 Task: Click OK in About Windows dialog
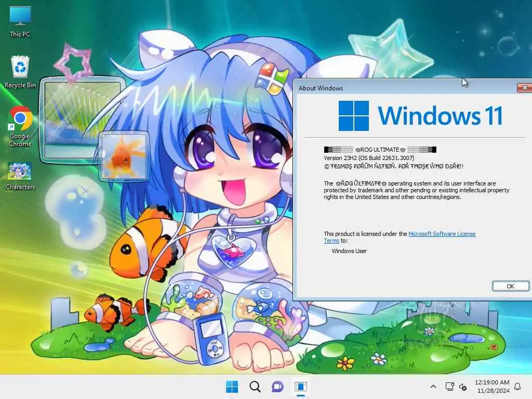click(510, 286)
